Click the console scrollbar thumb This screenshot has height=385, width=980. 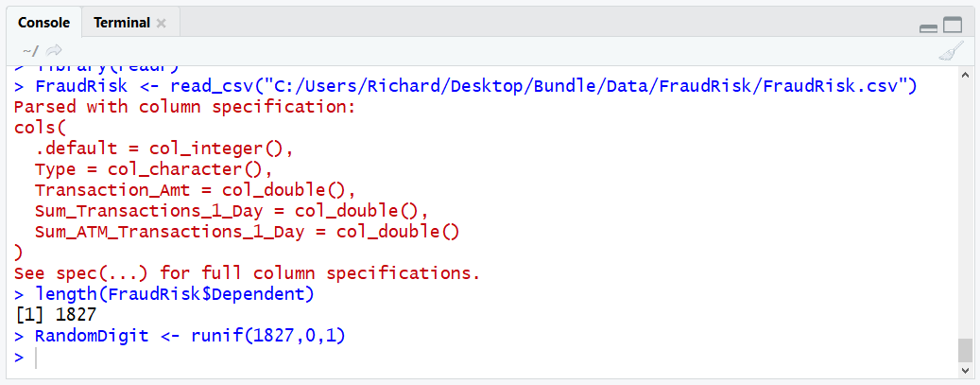point(965,351)
